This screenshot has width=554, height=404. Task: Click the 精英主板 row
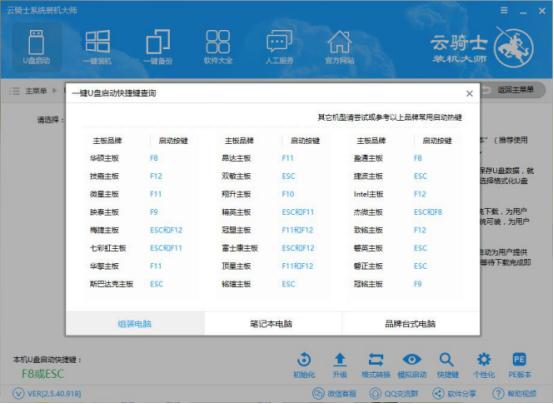(x=272, y=212)
